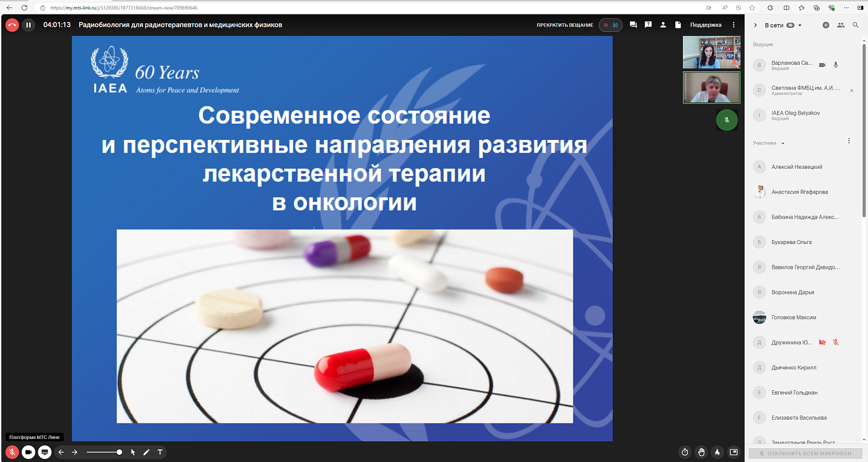This screenshot has width=868, height=462.
Task: Click the 'Поддержка' support link
Action: [x=705, y=25]
